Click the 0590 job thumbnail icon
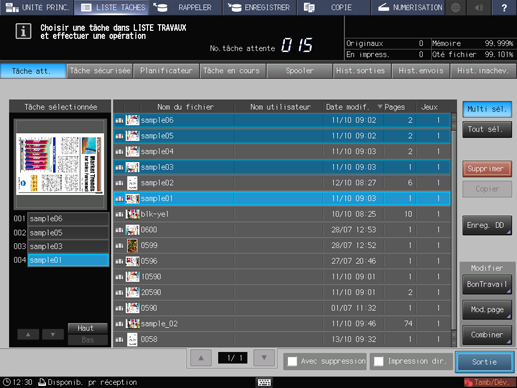The width and height of the screenshot is (517, 388). [132, 308]
